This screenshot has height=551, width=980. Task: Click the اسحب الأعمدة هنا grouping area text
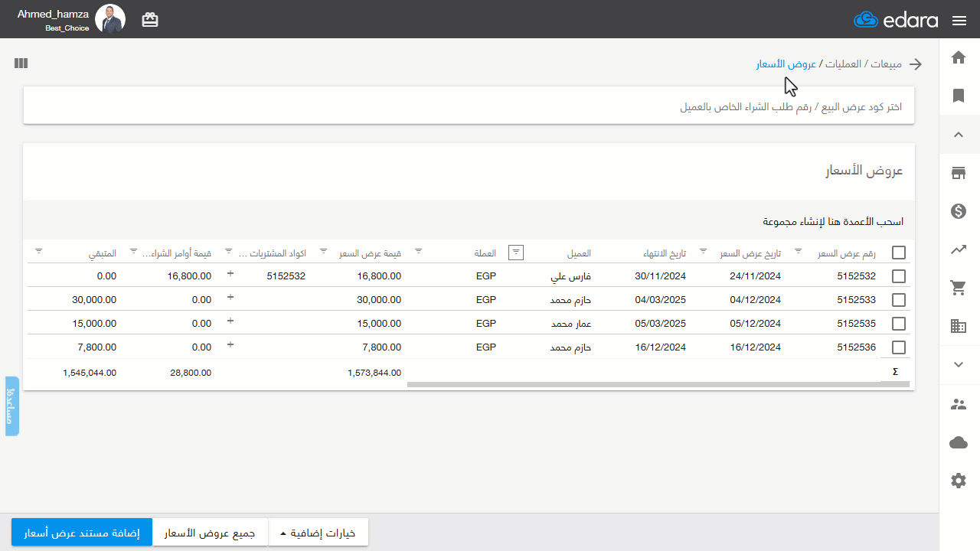[x=833, y=222]
